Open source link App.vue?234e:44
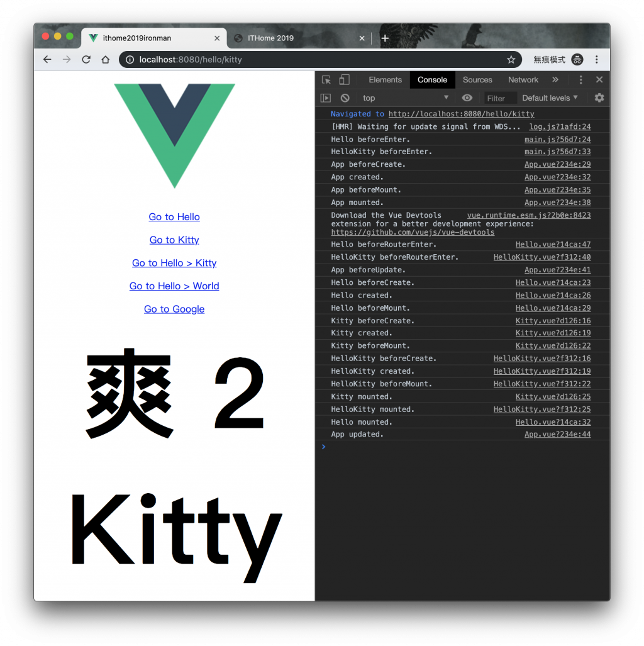The width and height of the screenshot is (644, 646). coord(557,434)
